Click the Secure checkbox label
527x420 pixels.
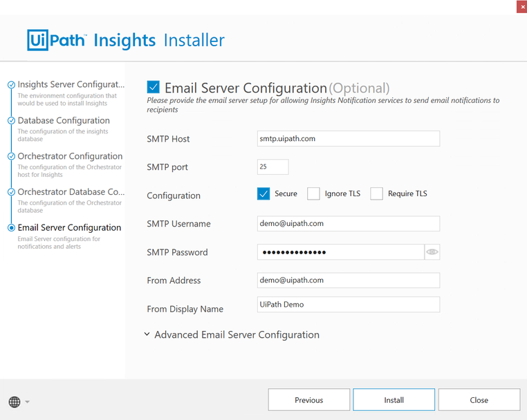(x=286, y=193)
